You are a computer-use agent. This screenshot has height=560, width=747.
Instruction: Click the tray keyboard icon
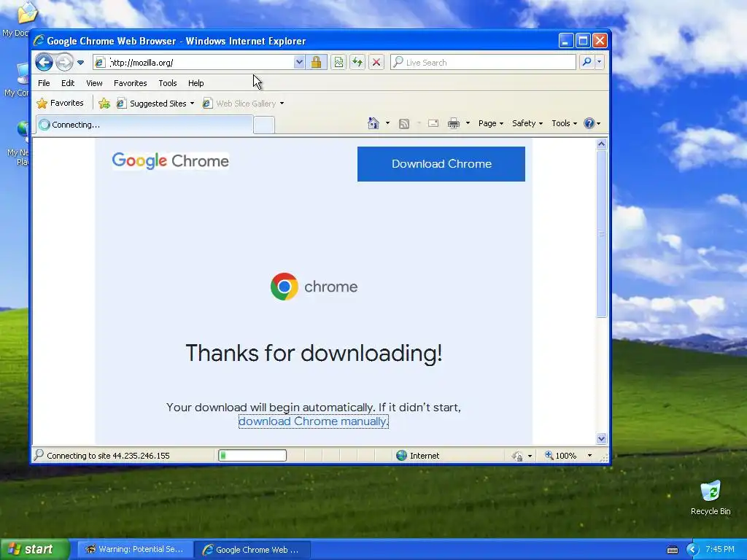click(x=672, y=550)
